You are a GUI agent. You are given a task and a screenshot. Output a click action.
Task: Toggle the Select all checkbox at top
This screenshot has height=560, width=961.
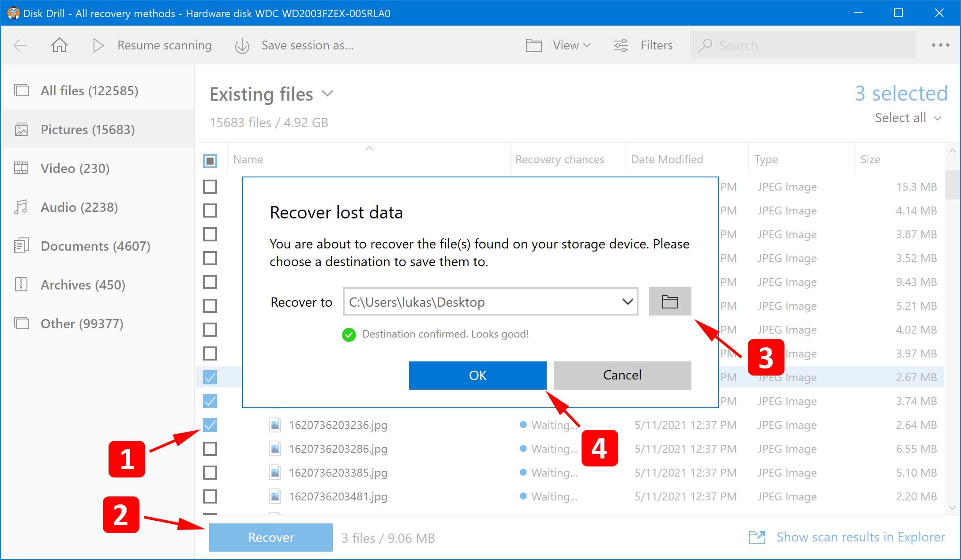point(210,160)
